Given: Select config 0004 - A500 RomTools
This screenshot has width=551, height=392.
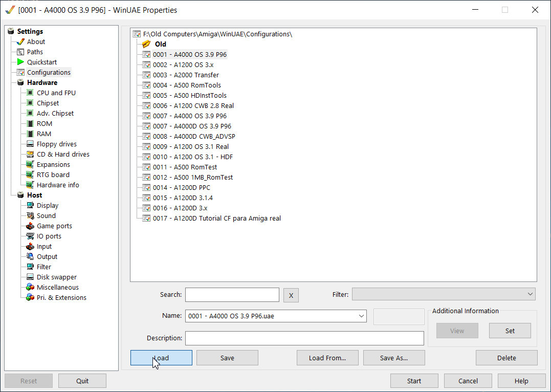Looking at the screenshot, I should (x=187, y=85).
